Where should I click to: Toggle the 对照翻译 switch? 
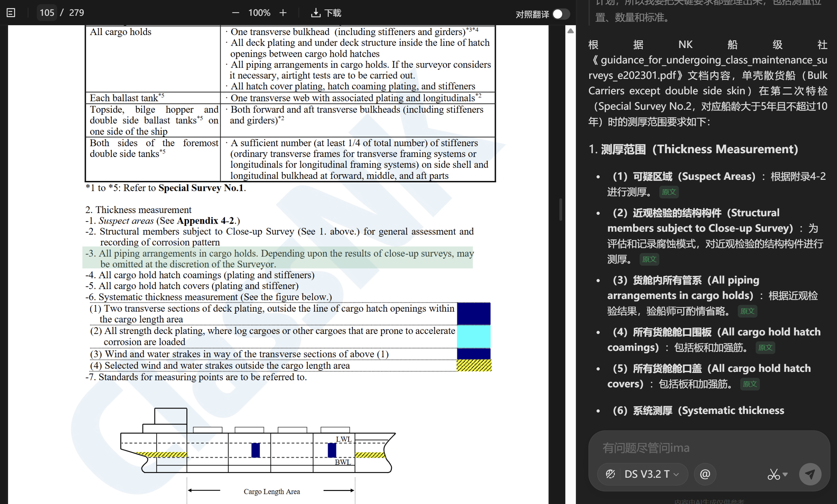[560, 14]
